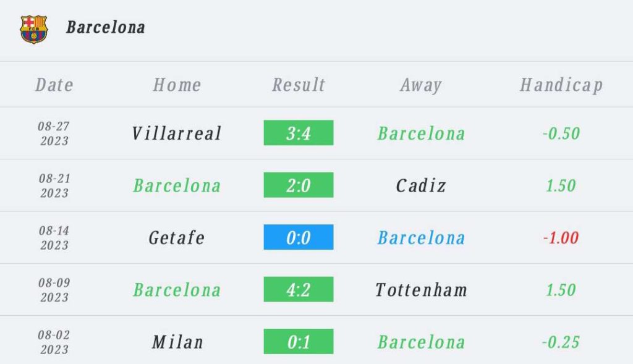Image resolution: width=633 pixels, height=364 pixels.
Task: Select the Date column header
Action: 54,85
